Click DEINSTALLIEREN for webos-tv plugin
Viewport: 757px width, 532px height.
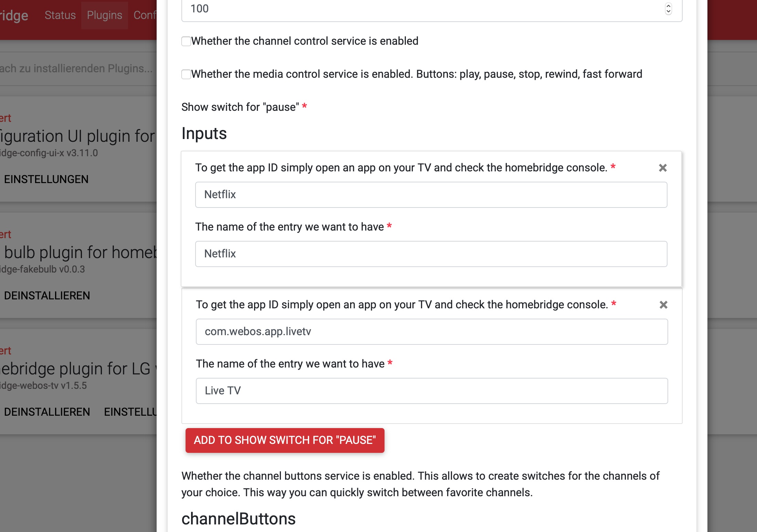point(47,412)
